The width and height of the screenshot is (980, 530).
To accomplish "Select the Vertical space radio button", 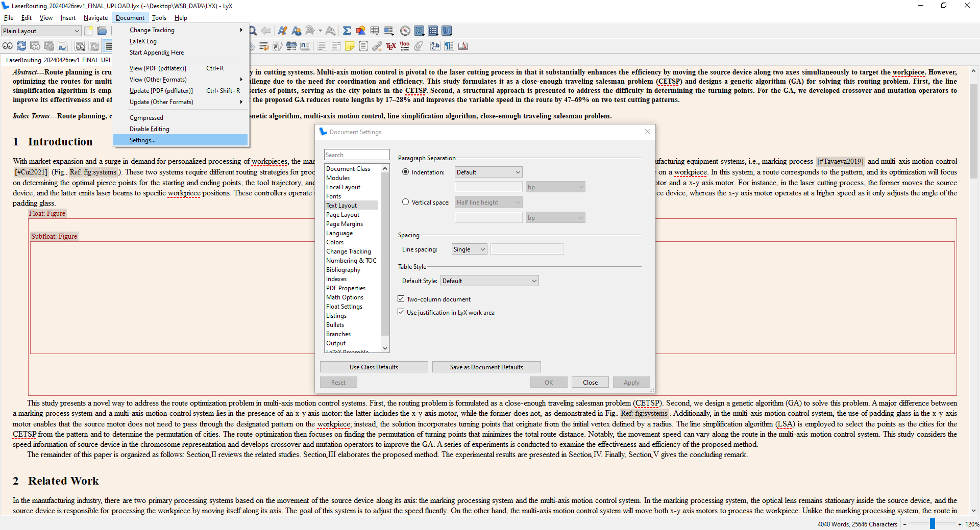I will click(406, 202).
